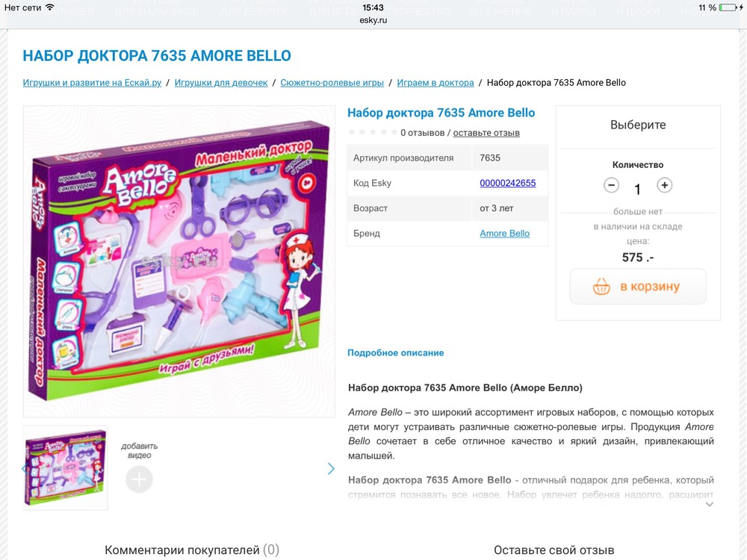Increase quantity with the plus button

click(665, 184)
